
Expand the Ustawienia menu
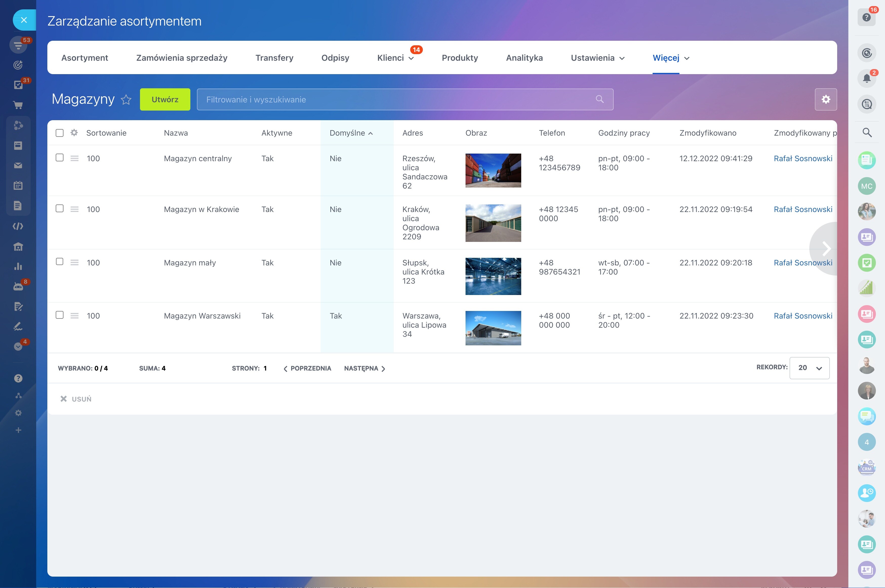pos(598,58)
